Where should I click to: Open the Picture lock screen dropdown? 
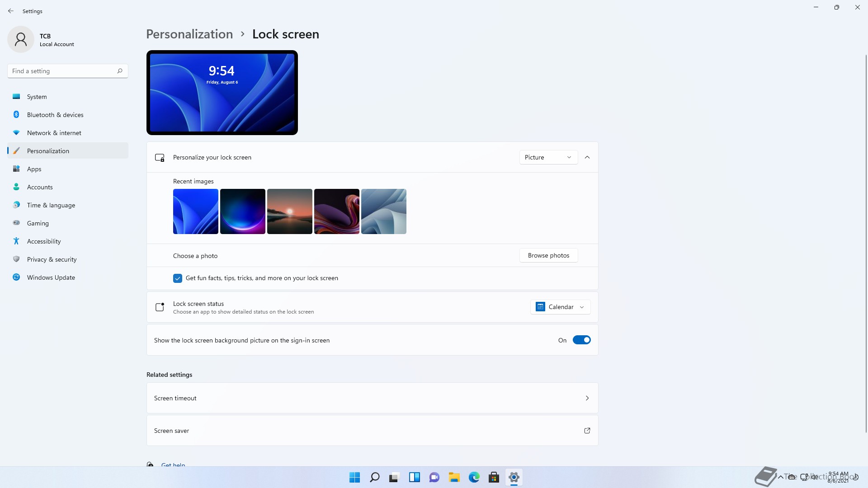tap(548, 157)
